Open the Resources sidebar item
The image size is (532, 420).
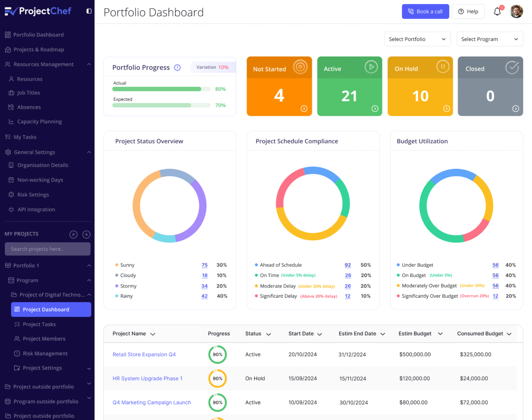click(25, 79)
